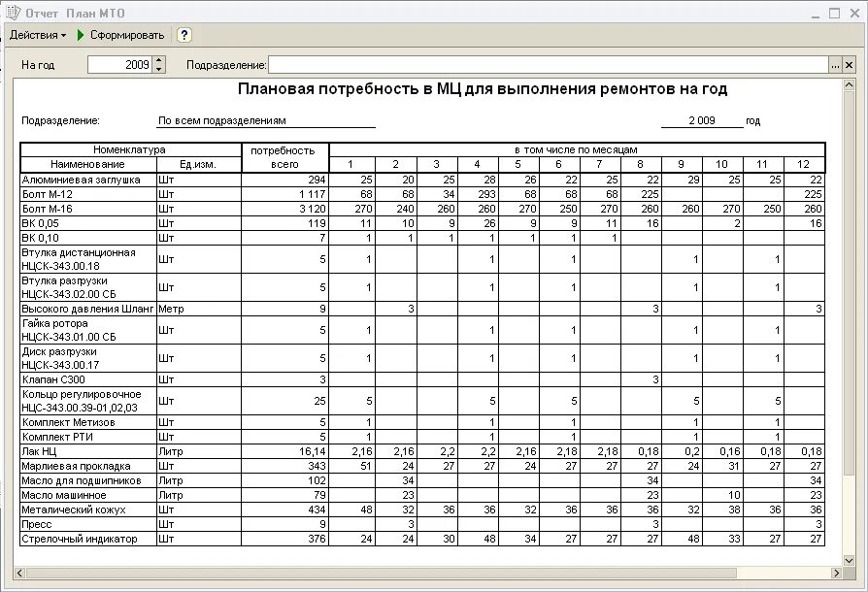Click the report document icon in title bar

pyautogui.click(x=13, y=13)
